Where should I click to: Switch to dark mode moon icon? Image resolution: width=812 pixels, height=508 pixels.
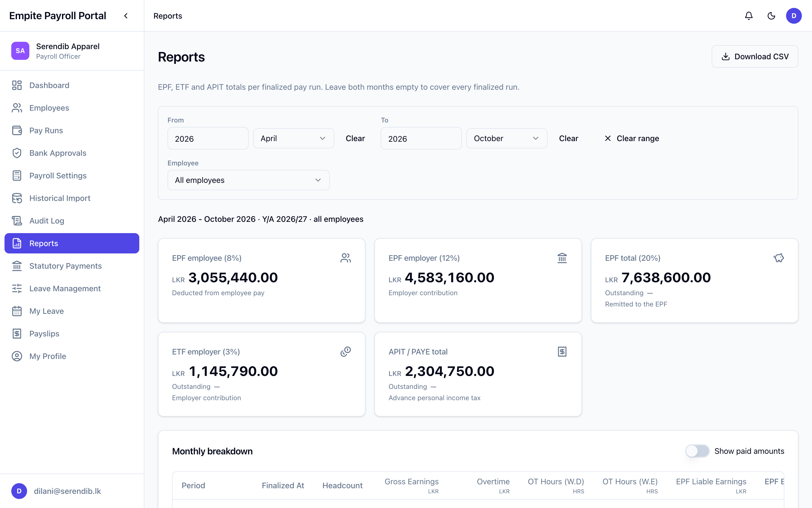tap(771, 16)
